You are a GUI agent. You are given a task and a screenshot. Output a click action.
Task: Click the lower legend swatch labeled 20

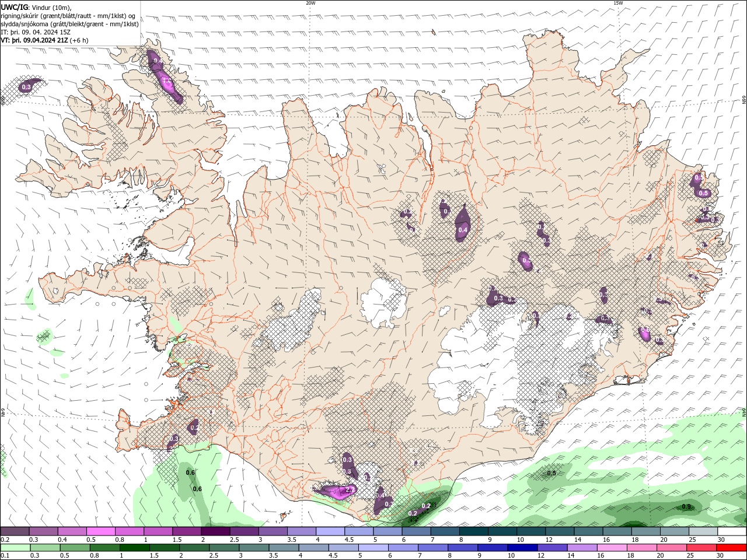click(x=672, y=548)
